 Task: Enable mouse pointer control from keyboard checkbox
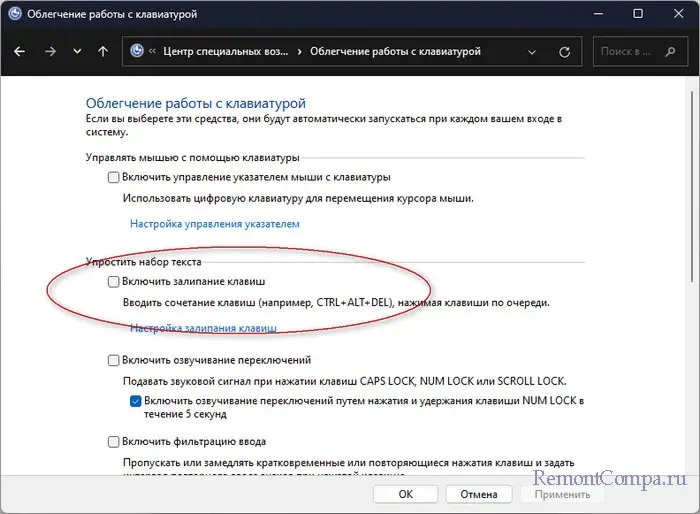click(x=113, y=177)
